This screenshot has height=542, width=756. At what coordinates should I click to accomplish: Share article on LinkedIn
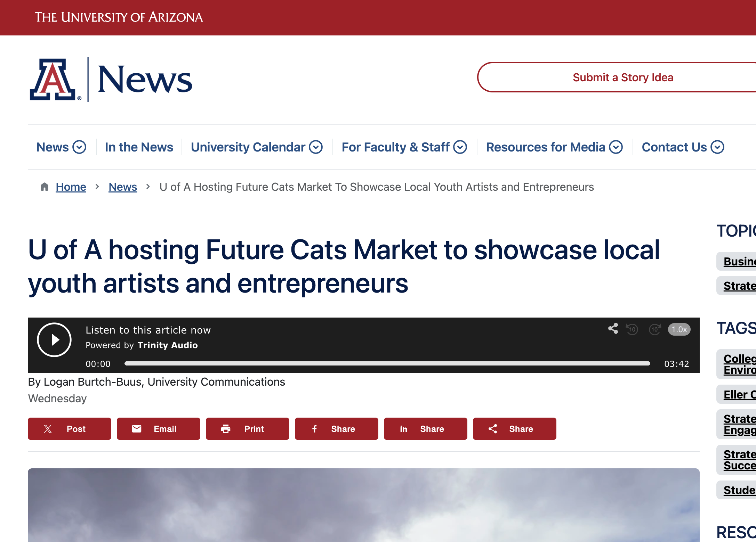click(x=426, y=429)
